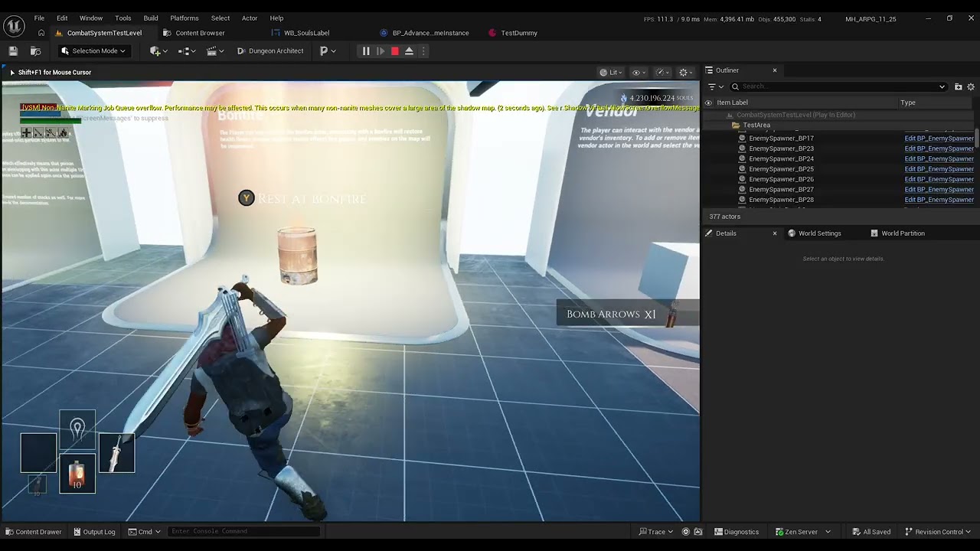Open the Diagnostics status bar button
The image size is (980, 551).
point(737,532)
